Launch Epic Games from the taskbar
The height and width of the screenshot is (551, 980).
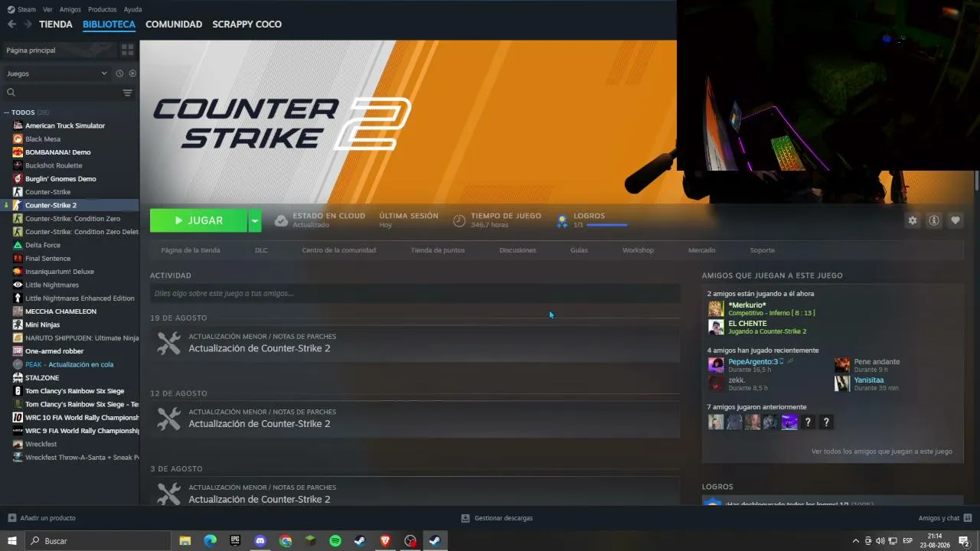click(x=235, y=541)
